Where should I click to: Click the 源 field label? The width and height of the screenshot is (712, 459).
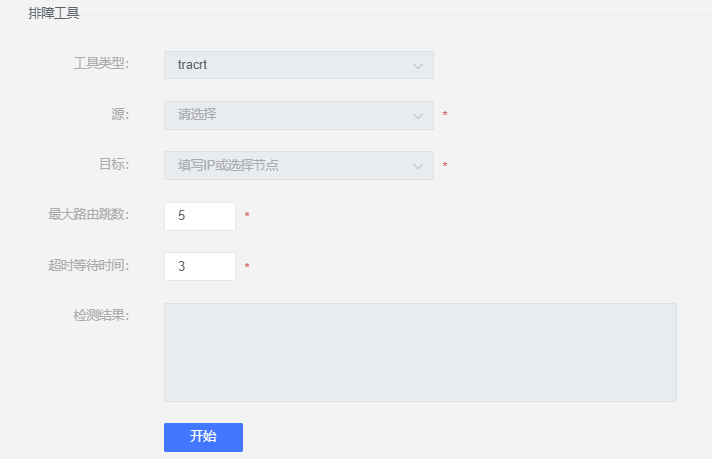(120, 114)
